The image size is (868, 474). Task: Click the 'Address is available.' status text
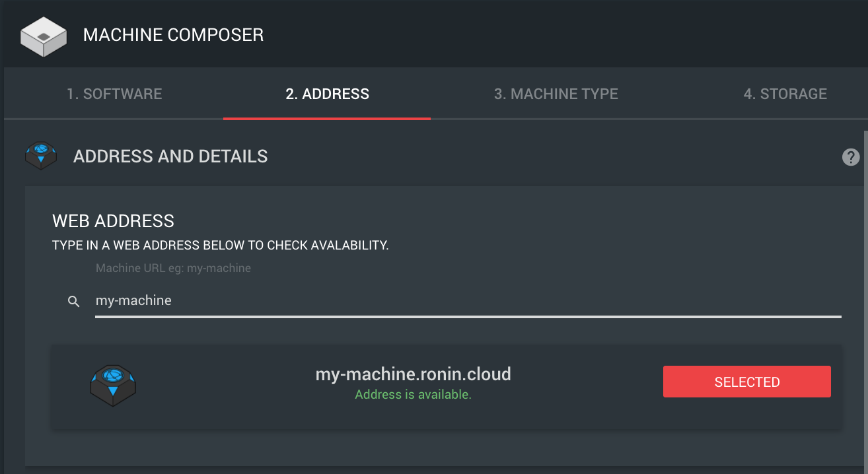point(414,395)
